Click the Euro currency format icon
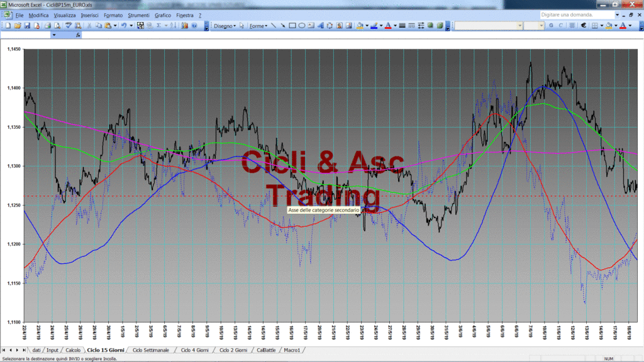Viewport: 644px width, 362px height. pyautogui.click(x=584, y=26)
